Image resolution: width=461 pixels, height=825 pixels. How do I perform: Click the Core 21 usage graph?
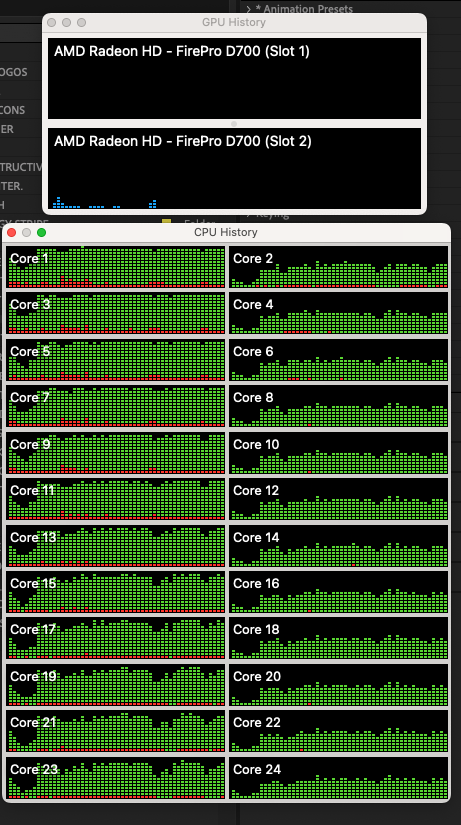click(x=115, y=731)
